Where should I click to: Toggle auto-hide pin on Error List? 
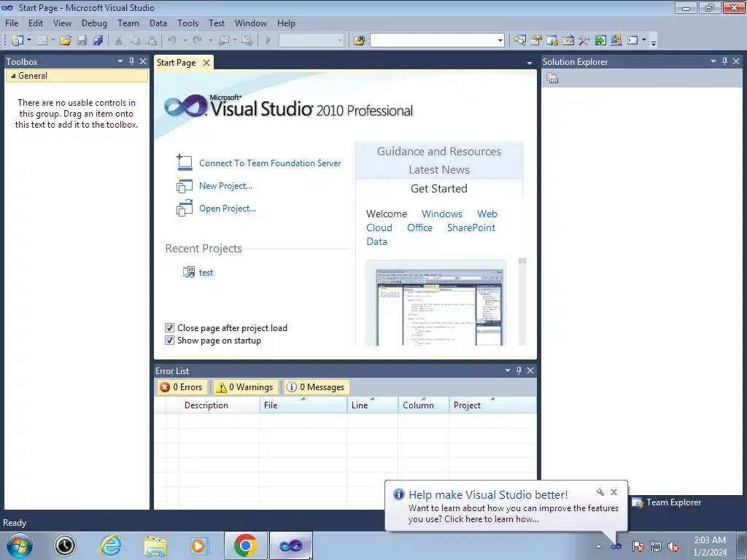pyautogui.click(x=519, y=370)
